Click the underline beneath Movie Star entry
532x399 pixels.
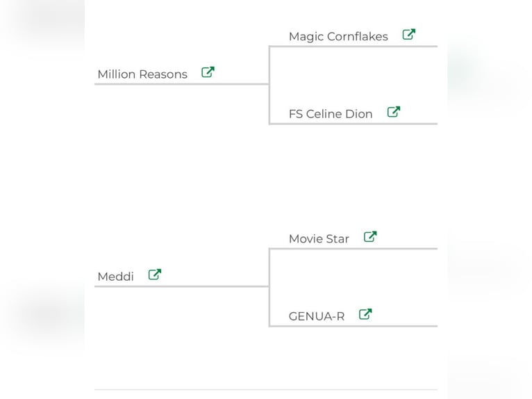click(x=354, y=249)
